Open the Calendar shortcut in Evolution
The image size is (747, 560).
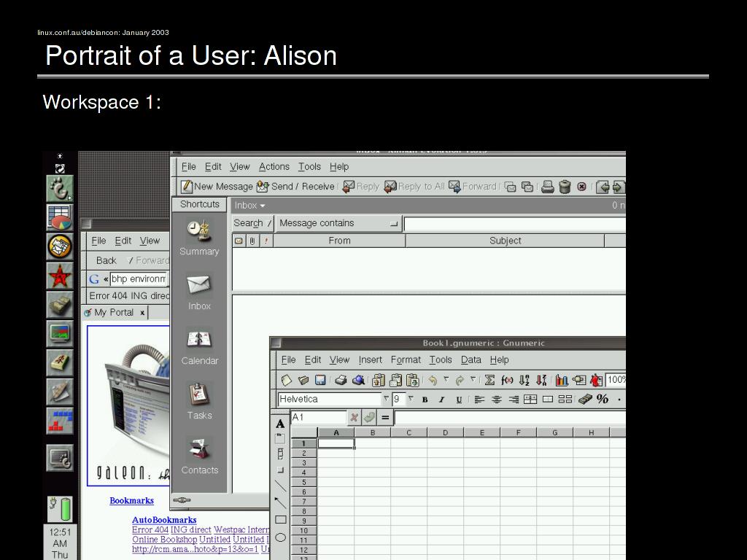(199, 346)
